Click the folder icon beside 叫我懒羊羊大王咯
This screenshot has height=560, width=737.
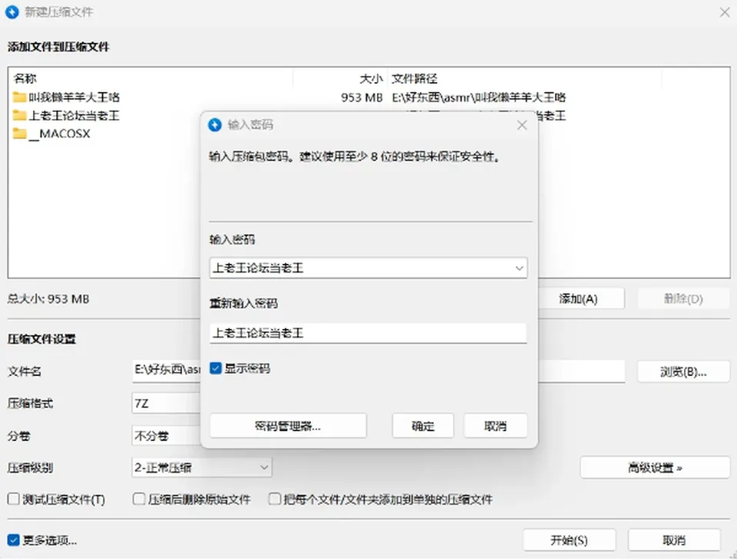(19, 97)
